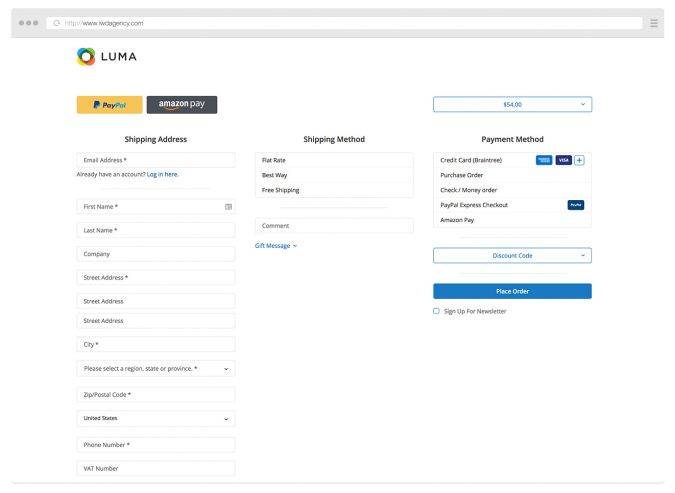Viewport: 675px width, 493px height.
Task: Choose PayPal Express Checkout payment
Action: pyautogui.click(x=512, y=205)
